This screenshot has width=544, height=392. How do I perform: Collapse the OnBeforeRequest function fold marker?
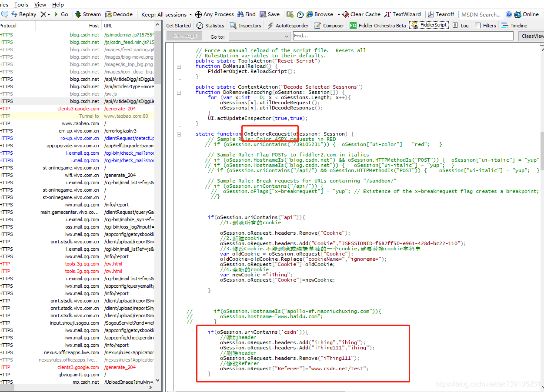pyautogui.click(x=179, y=134)
